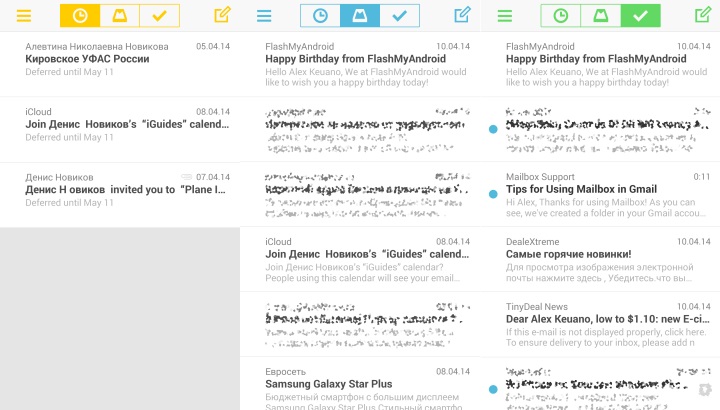Viewport: 720px width, 410px height.
Task: Open the TinyDeal News email
Action: [600, 324]
